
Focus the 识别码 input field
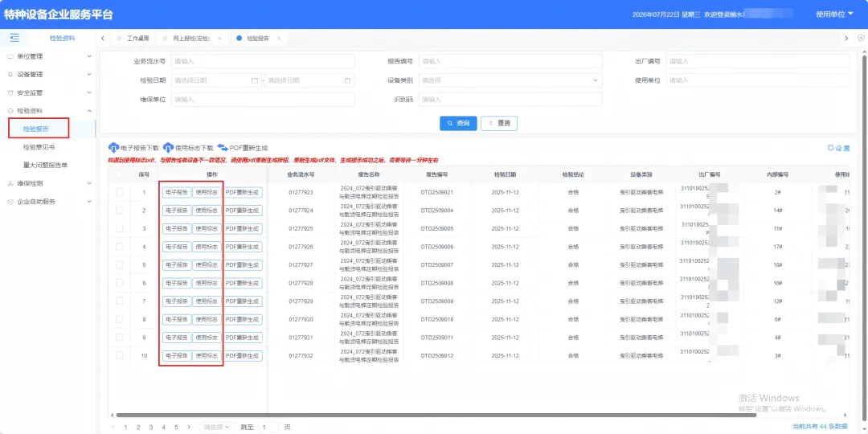(510, 100)
